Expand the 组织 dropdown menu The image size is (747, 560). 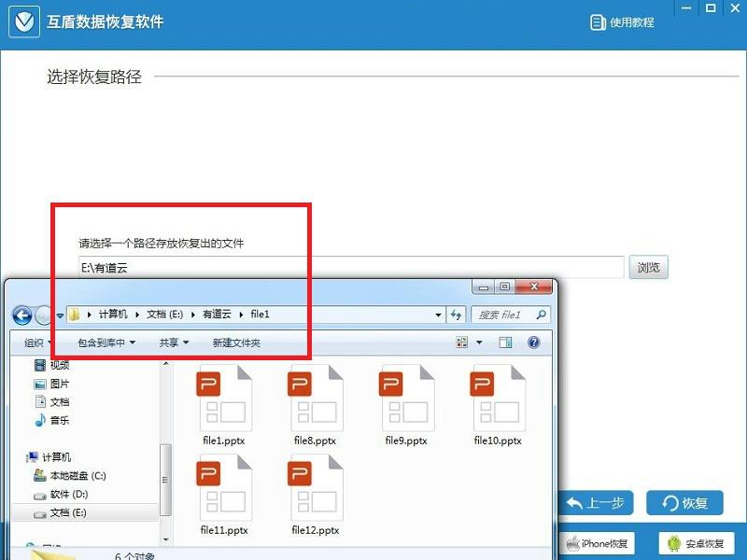click(x=38, y=343)
